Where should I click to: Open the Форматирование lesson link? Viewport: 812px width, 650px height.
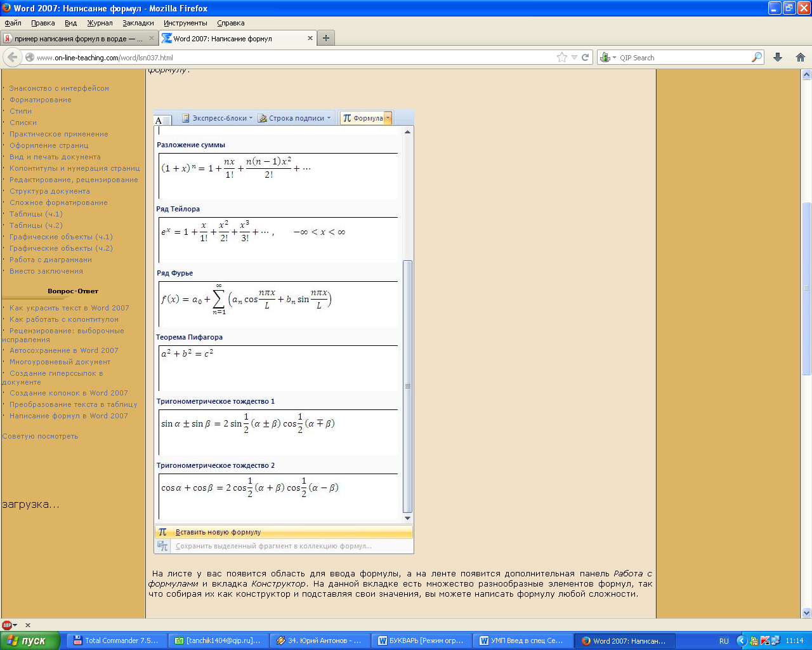pos(40,100)
